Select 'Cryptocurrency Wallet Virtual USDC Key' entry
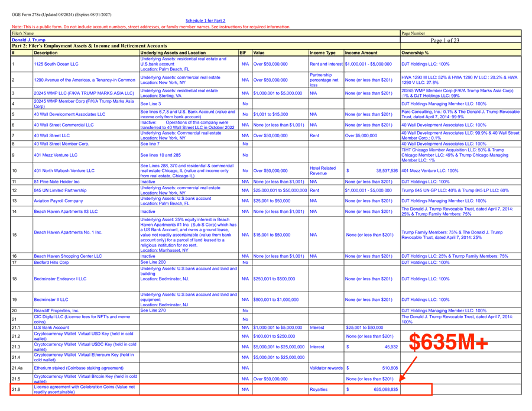Image resolution: width=532 pixels, height=411 pixels. [85, 347]
